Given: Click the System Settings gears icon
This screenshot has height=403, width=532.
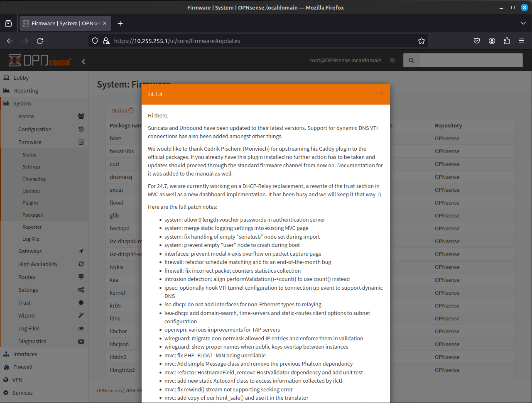Looking at the screenshot, I should coord(81,290).
